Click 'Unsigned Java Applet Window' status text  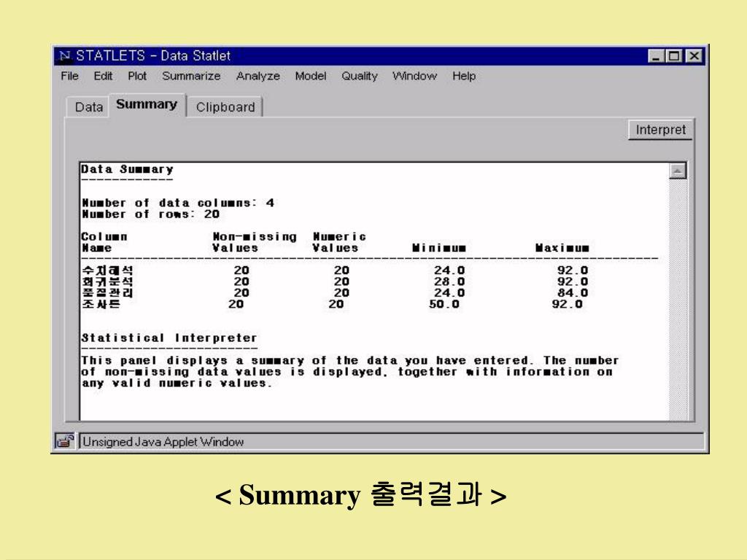163,442
